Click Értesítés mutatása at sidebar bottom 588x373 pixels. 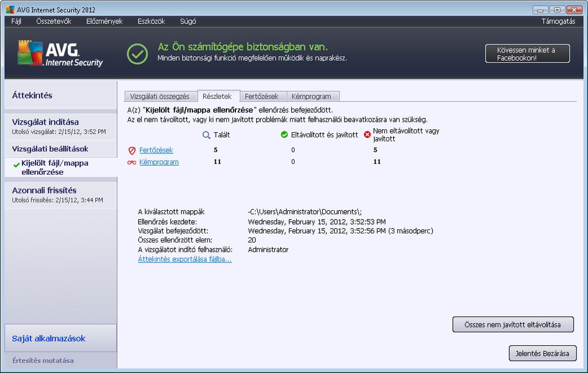[42, 360]
